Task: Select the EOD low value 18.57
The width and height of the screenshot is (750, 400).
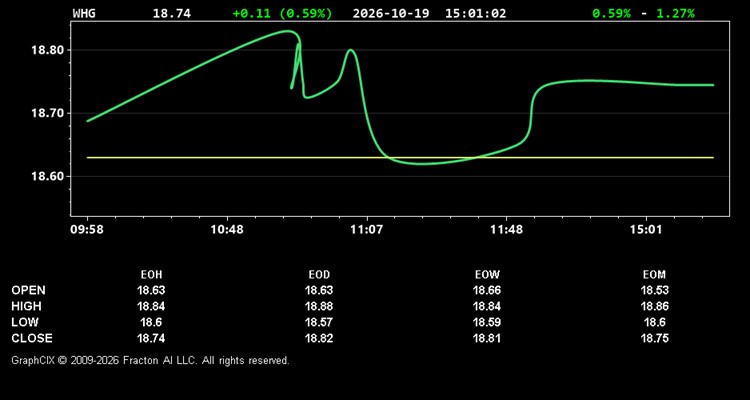Action: (x=319, y=322)
